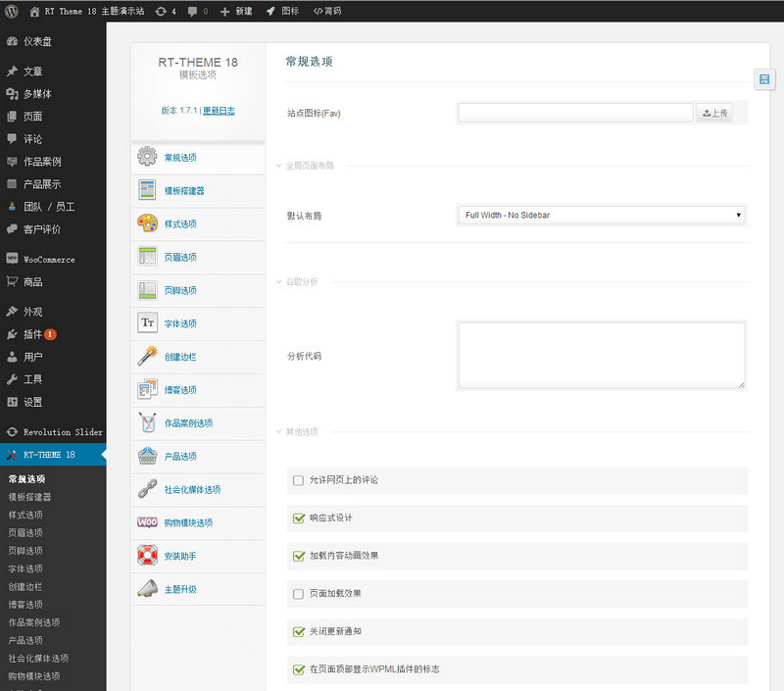Click the lifebuoy icon for 安装助手
This screenshot has width=784, height=691.
[x=148, y=555]
